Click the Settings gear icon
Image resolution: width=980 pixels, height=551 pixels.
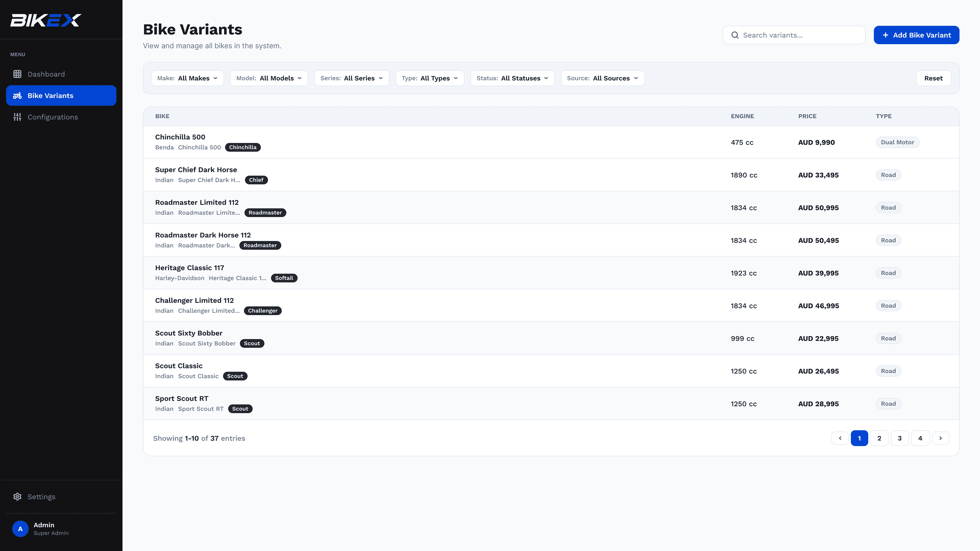point(17,496)
